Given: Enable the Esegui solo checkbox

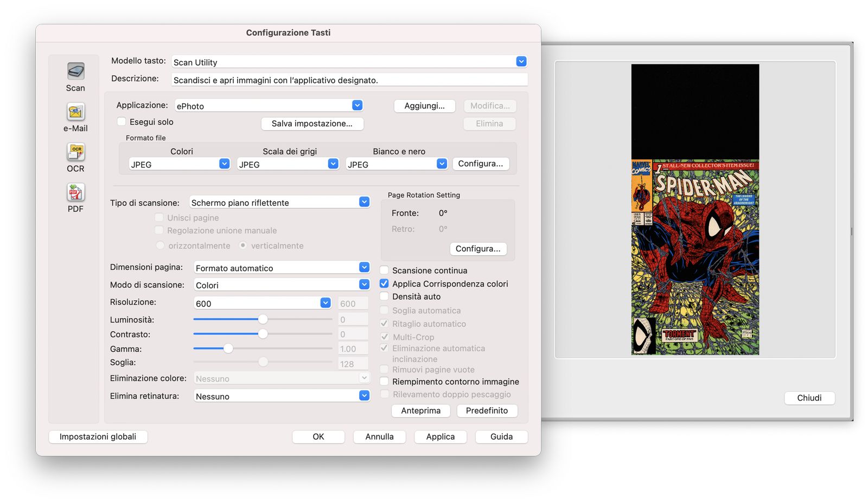Looking at the screenshot, I should tap(122, 121).
